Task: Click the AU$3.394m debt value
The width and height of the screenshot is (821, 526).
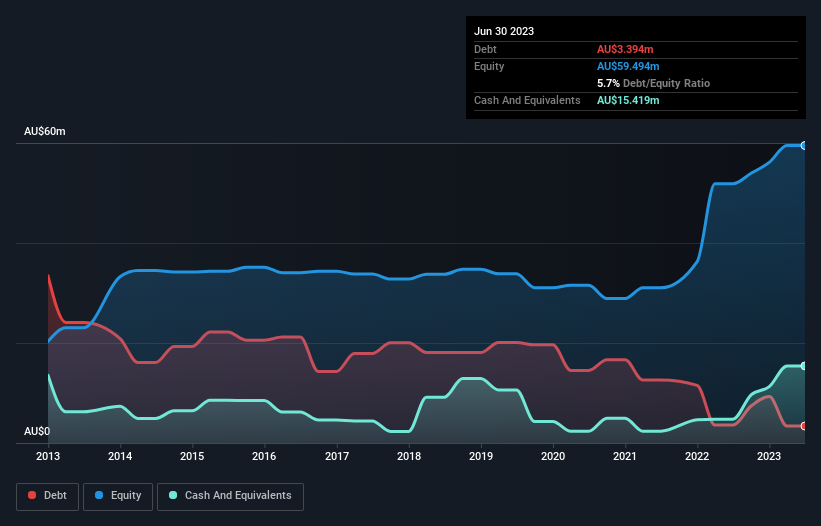Action: pos(625,49)
